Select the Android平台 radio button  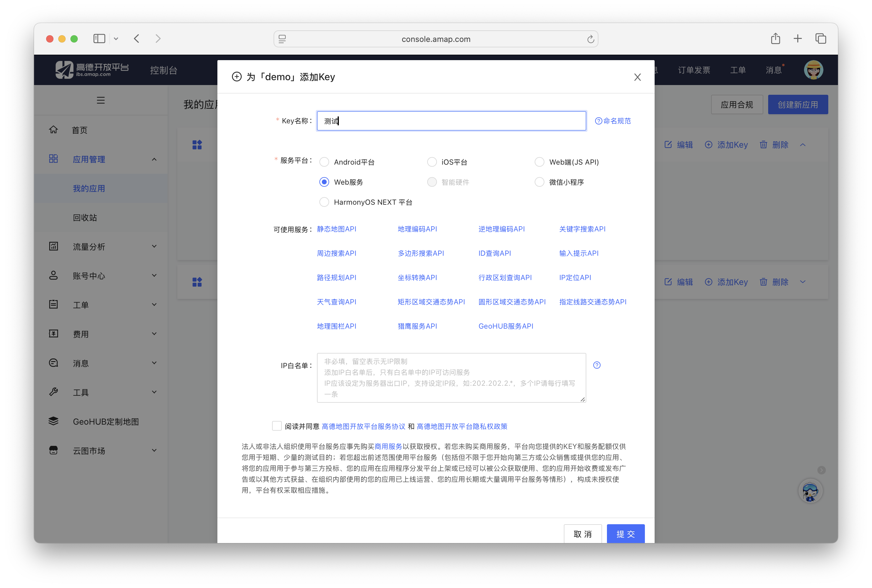(324, 162)
